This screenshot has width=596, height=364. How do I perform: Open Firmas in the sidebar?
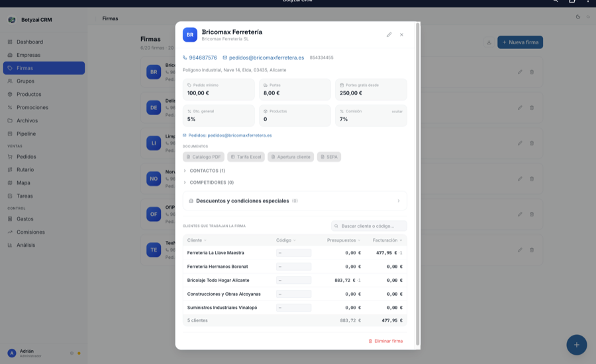(x=44, y=68)
